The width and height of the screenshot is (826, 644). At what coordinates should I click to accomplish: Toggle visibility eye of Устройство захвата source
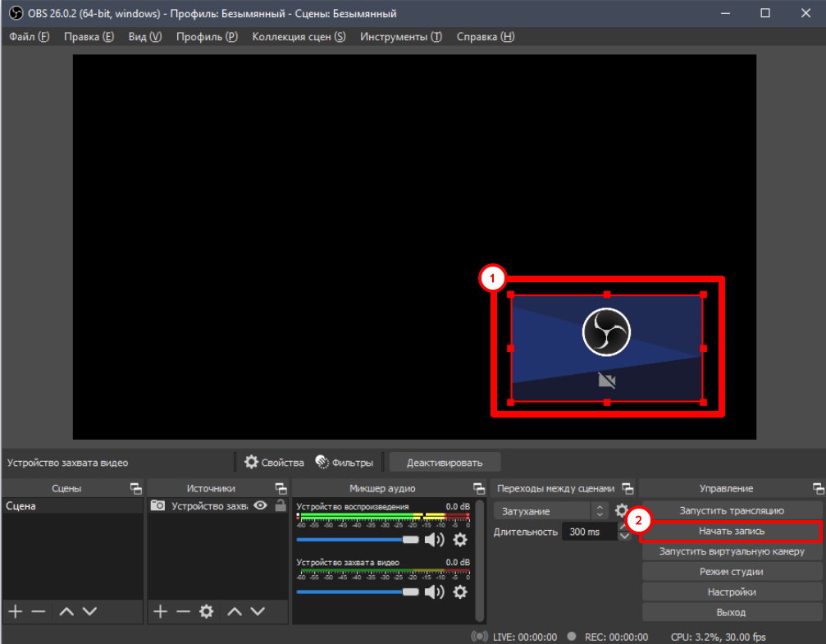[260, 505]
